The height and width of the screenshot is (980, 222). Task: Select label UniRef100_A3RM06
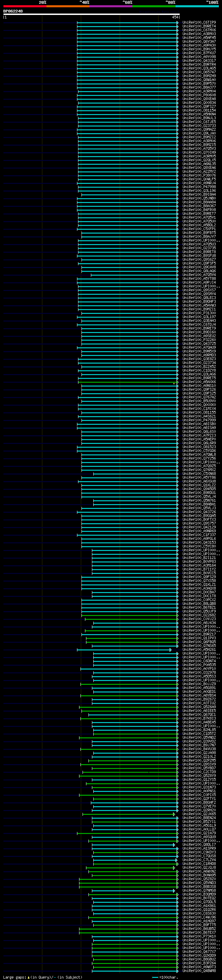[x=199, y=141]
